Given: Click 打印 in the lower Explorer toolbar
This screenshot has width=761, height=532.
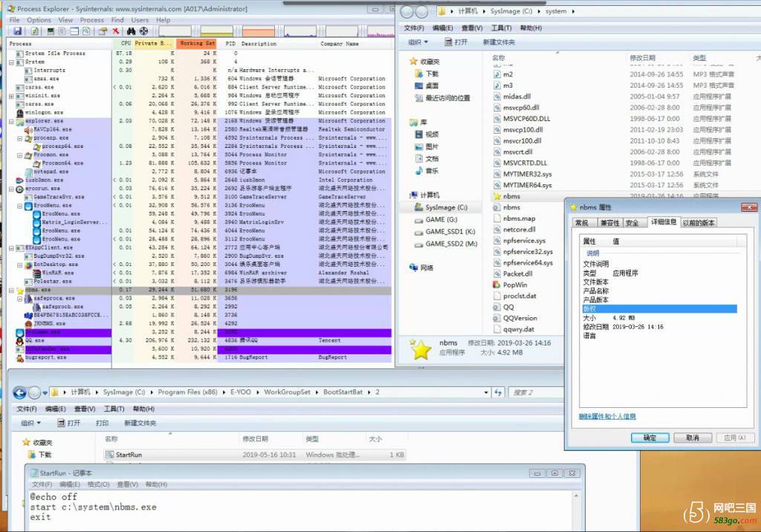Looking at the screenshot, I should tap(102, 424).
